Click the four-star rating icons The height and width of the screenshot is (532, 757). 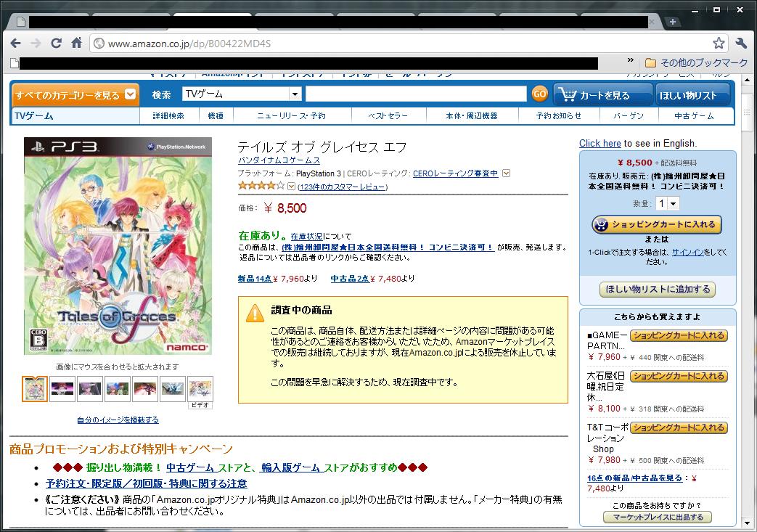point(261,185)
